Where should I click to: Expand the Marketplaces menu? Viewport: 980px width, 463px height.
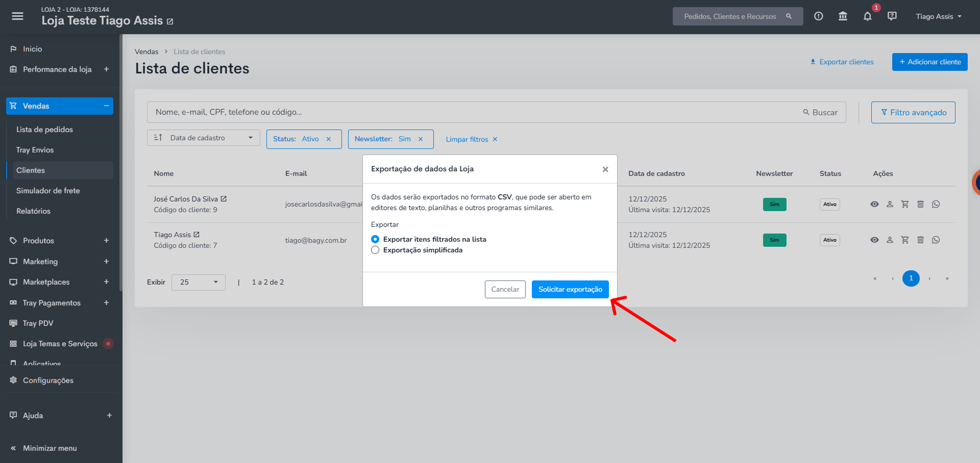coord(106,282)
